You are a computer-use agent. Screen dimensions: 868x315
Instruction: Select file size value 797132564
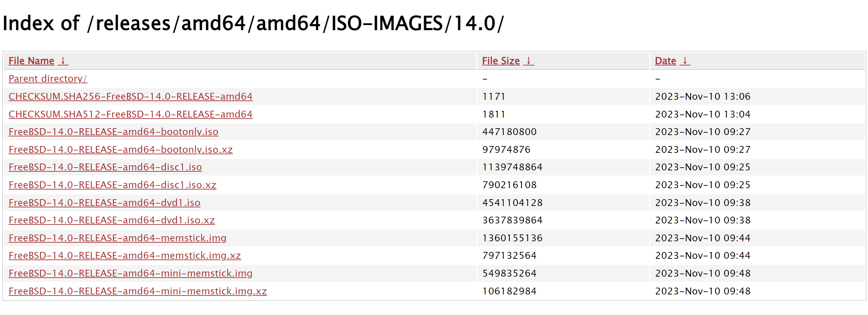[x=510, y=255]
